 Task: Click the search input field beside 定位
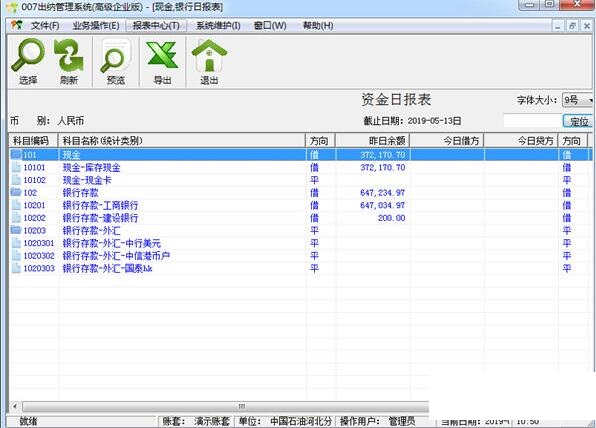(533, 121)
